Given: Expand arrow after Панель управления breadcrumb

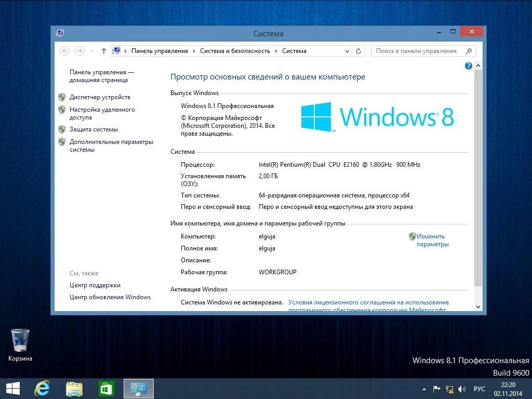Looking at the screenshot, I should 194,51.
